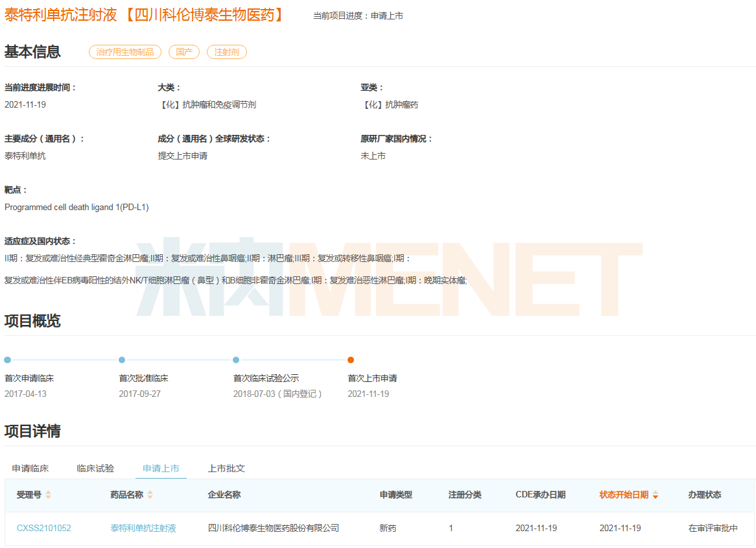Click the 注射剂 tag
756x548 pixels.
tap(227, 52)
